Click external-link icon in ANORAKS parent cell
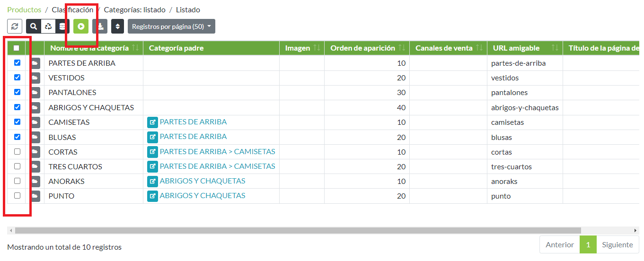This screenshot has width=644, height=261. pos(152,182)
